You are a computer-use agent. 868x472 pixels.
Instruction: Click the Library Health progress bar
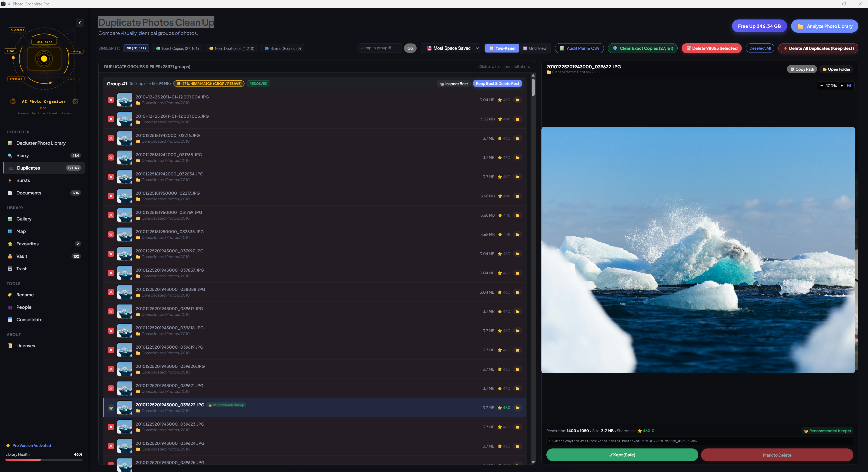tap(44, 460)
